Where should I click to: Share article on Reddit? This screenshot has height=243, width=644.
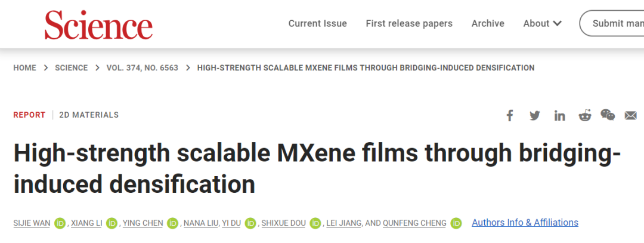coord(585,116)
